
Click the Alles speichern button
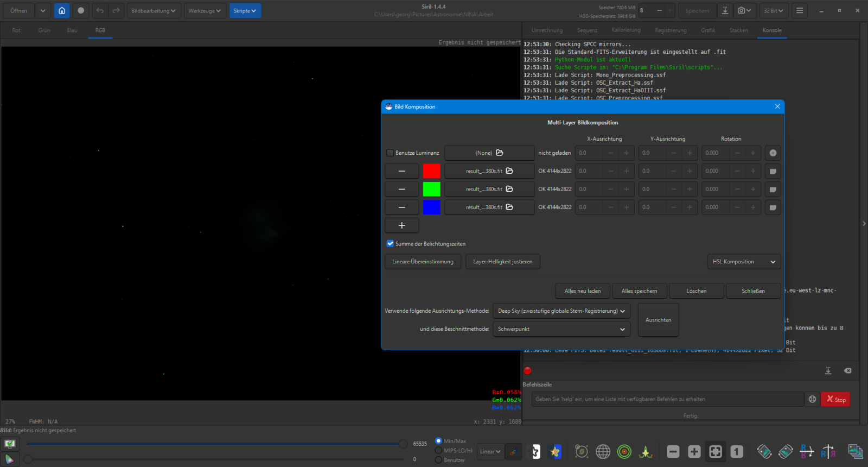tap(639, 291)
